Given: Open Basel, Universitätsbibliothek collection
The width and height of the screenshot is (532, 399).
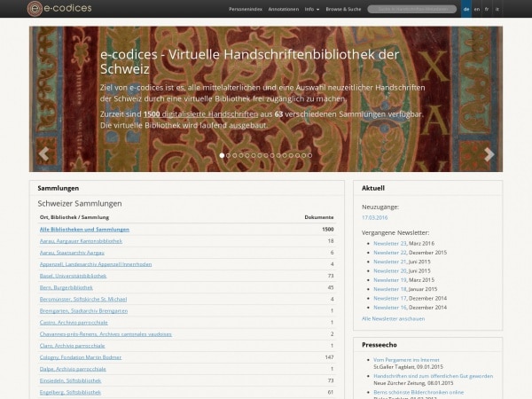Looking at the screenshot, I should [x=73, y=276].
